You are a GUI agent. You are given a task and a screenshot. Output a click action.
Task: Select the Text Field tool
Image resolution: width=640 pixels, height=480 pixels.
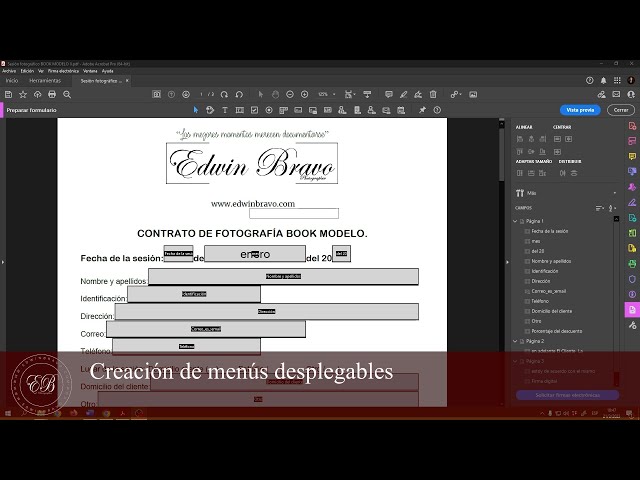tap(240, 110)
